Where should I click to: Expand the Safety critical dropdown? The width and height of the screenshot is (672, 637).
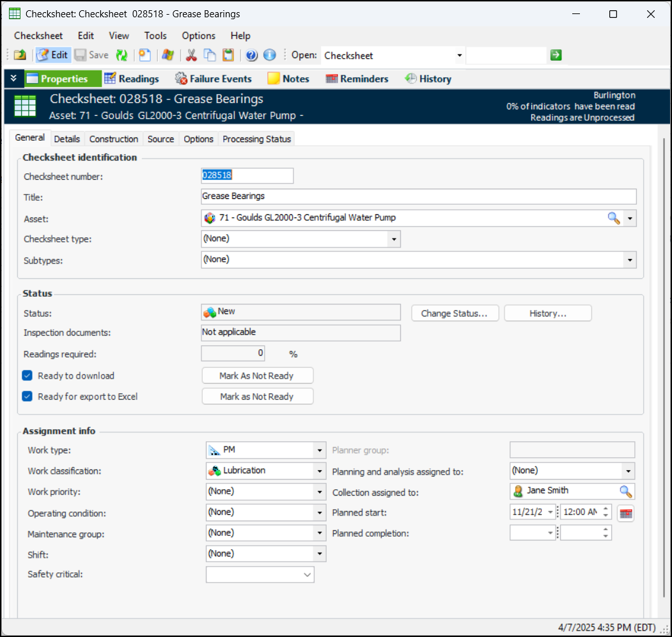tap(306, 575)
